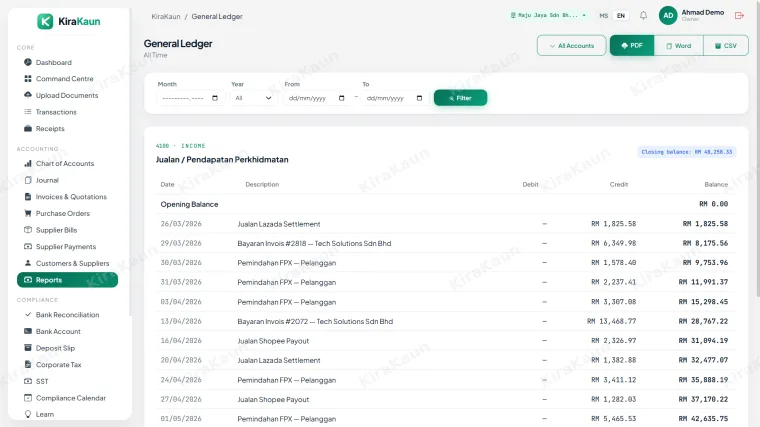Open the Year dropdown set to All
Screen dimensions: 760x427
click(x=253, y=98)
